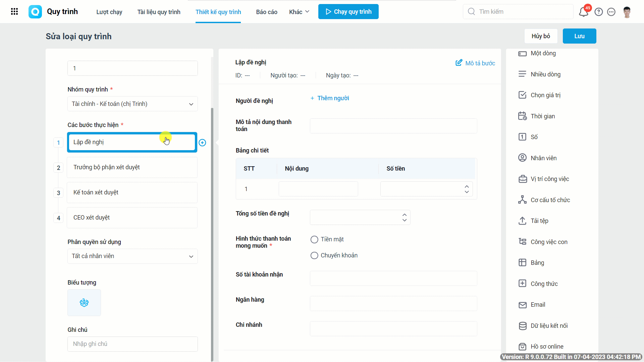Image resolution: width=644 pixels, height=362 pixels.
Task: Click the left panel vertical scrollbar
Action: [x=212, y=234]
